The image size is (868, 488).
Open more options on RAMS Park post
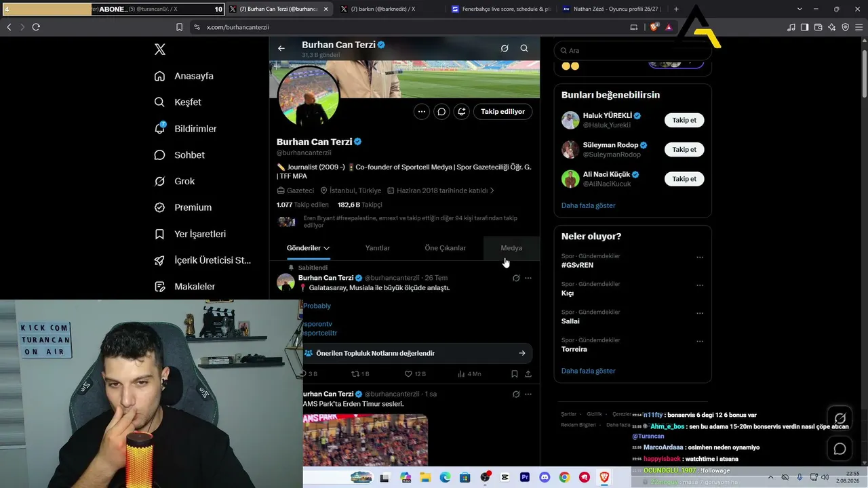pos(528,394)
